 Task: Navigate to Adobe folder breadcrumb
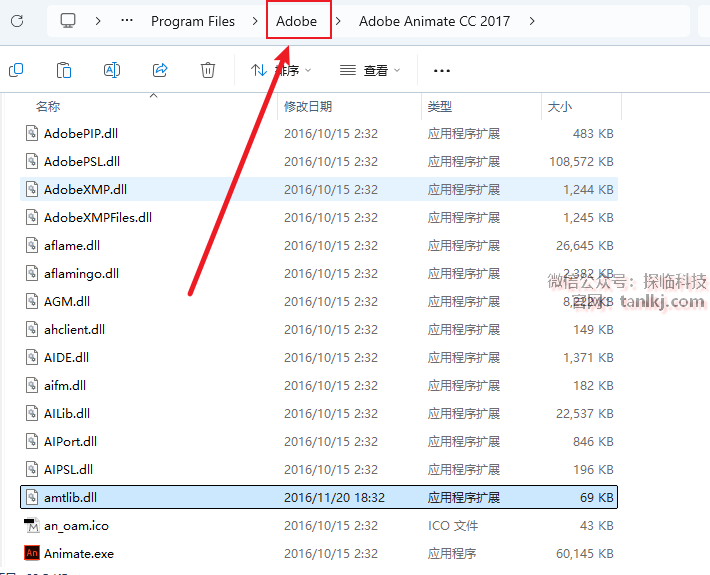(297, 21)
